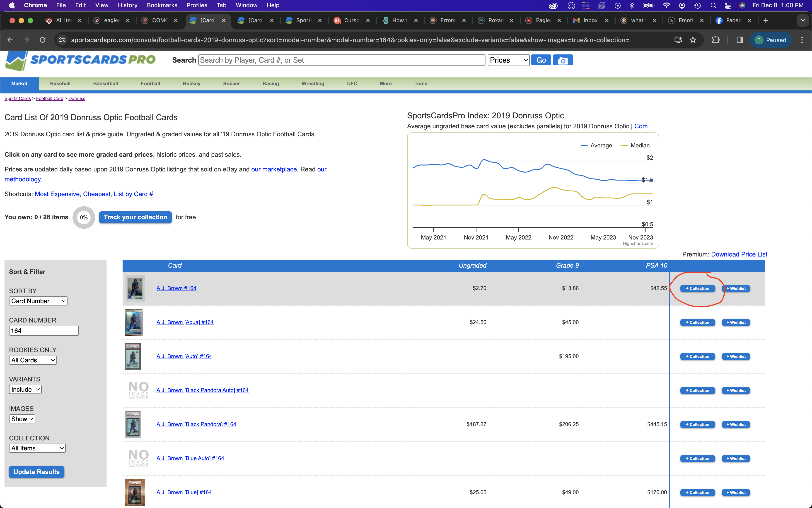Viewport: 812px width, 508px height.
Task: Open Chrome's History menu
Action: click(128, 5)
